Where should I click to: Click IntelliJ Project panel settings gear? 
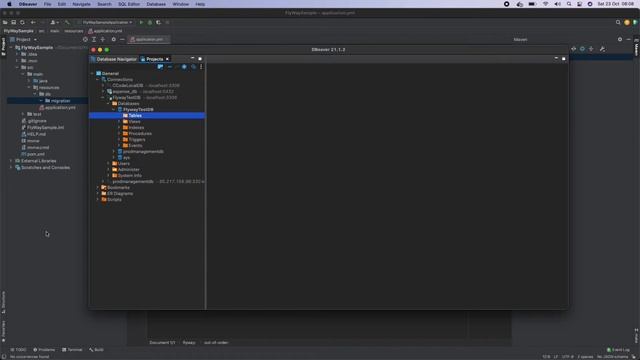(x=113, y=40)
